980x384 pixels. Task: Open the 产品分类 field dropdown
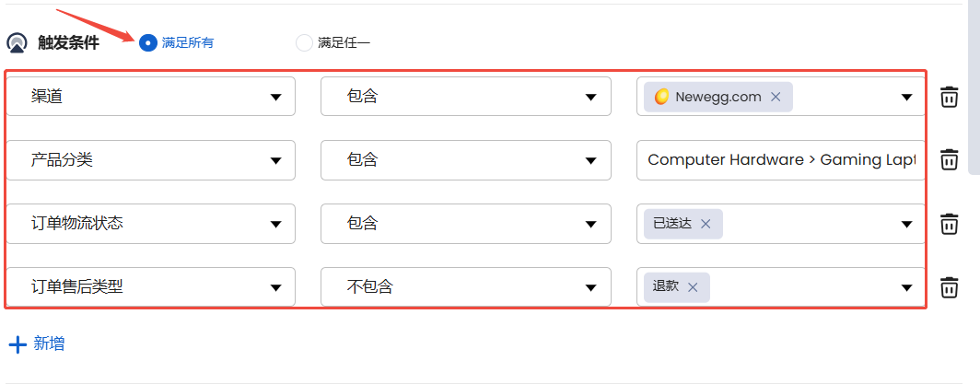tap(151, 160)
